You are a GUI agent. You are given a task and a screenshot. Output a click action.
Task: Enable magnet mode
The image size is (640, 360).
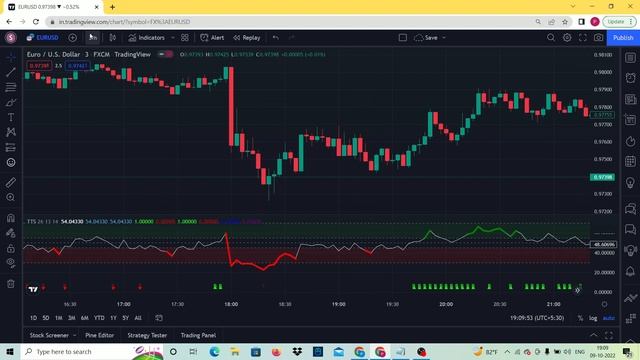coord(11,218)
